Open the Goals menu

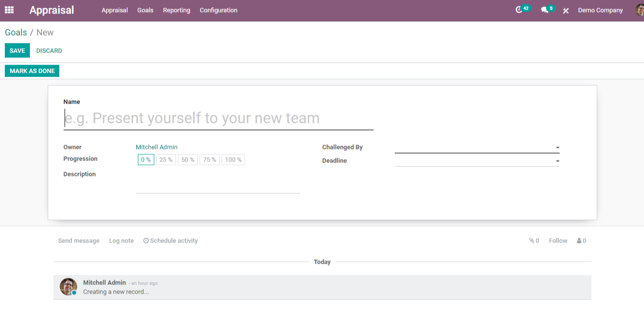click(x=145, y=10)
